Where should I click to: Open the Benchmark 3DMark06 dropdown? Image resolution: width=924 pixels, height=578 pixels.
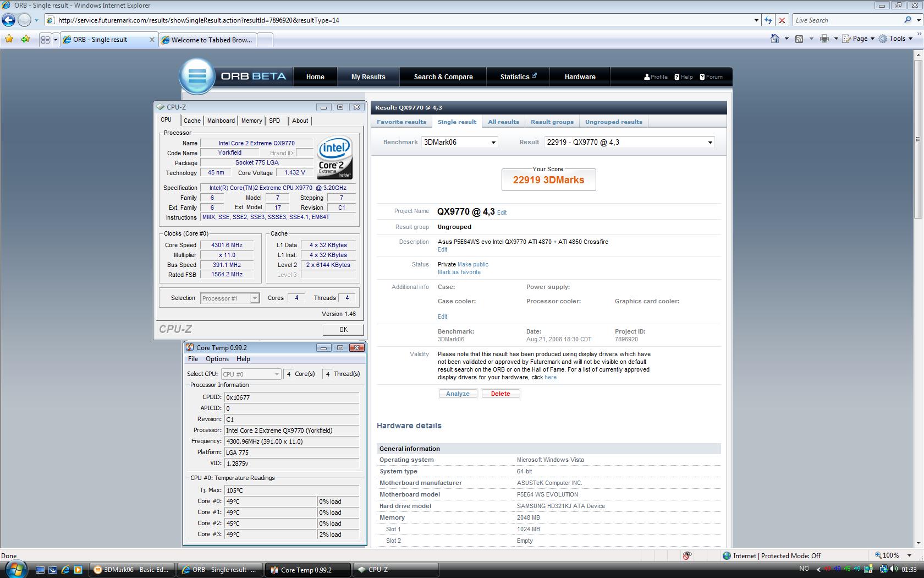[460, 142]
